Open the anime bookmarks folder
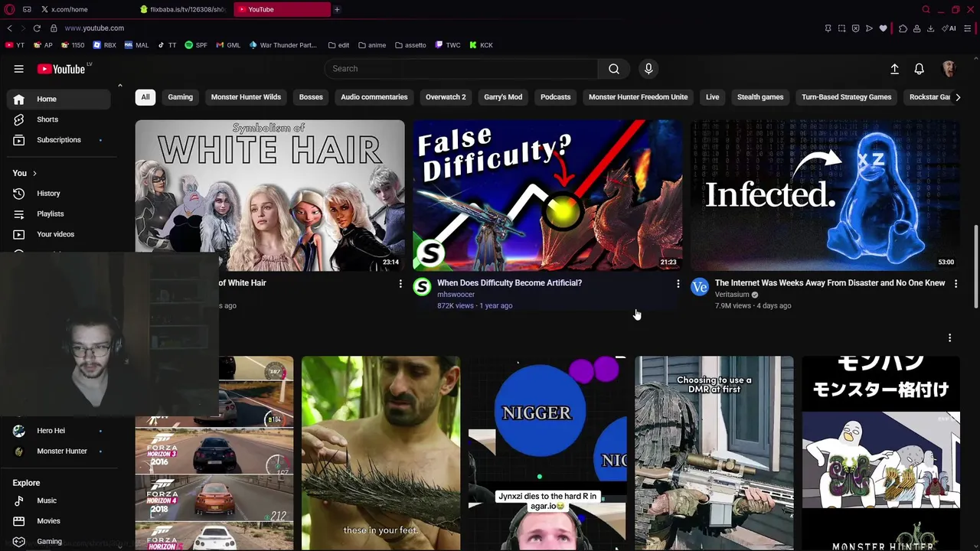This screenshot has width=980, height=551. click(372, 45)
